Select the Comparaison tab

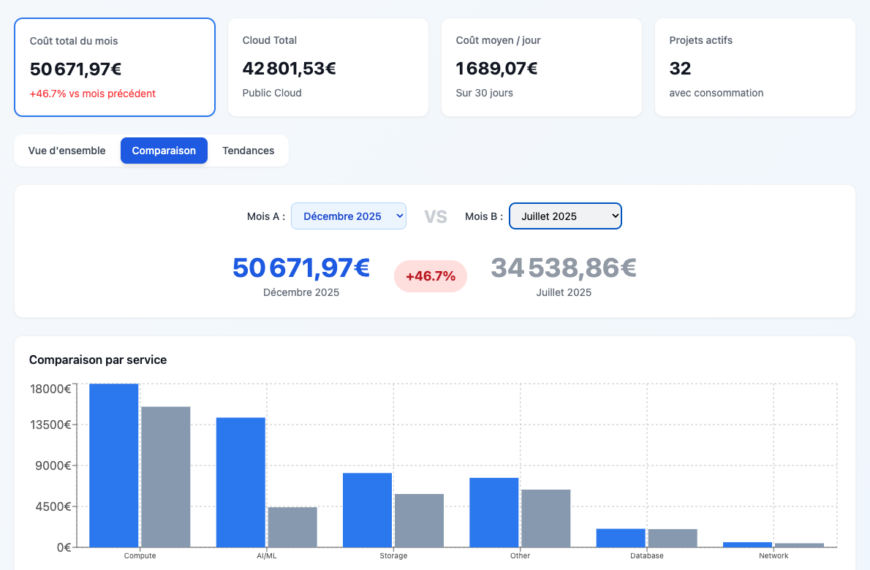pyautogui.click(x=164, y=151)
